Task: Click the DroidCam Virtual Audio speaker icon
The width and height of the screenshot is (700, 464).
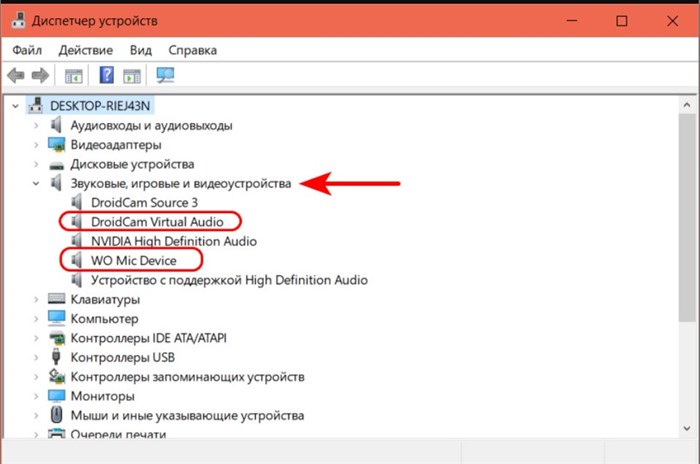Action: (x=77, y=222)
